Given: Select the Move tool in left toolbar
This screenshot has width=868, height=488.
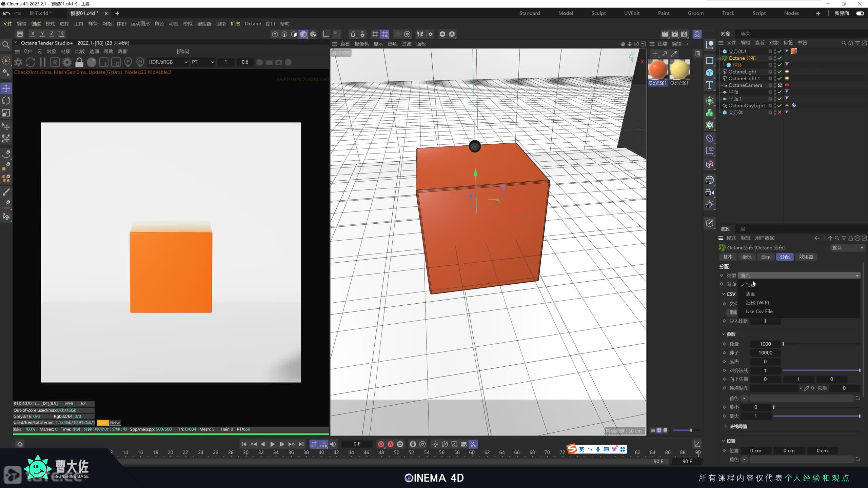Looking at the screenshot, I should click(x=6, y=88).
